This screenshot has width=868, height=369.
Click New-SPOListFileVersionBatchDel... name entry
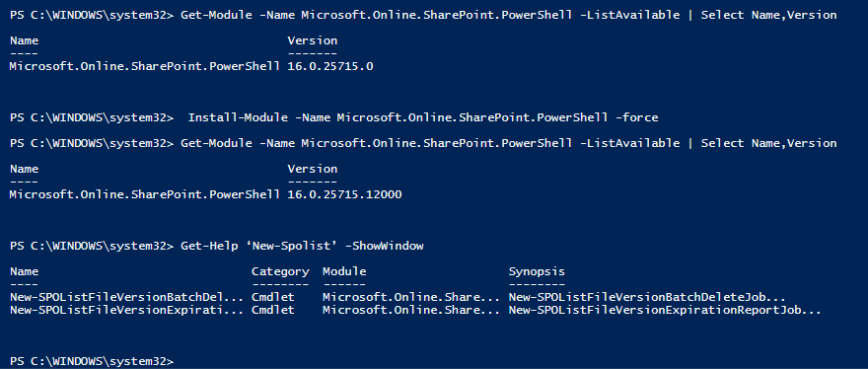(x=127, y=298)
